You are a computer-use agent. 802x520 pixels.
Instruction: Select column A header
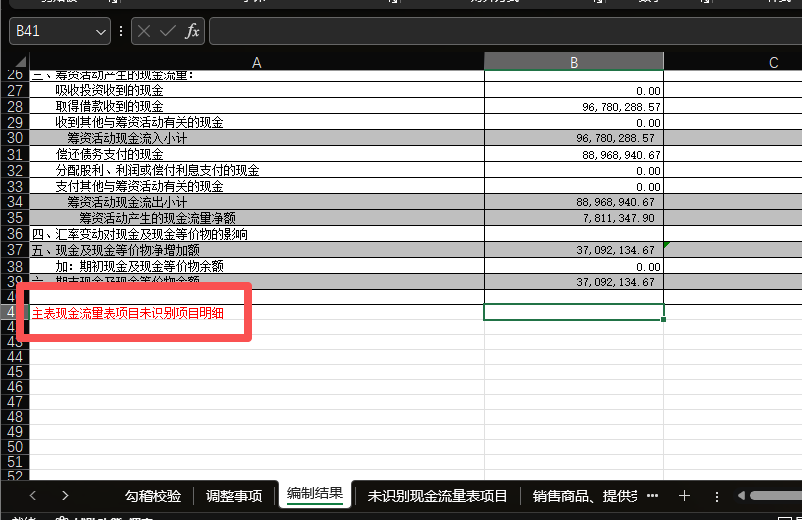point(257,62)
